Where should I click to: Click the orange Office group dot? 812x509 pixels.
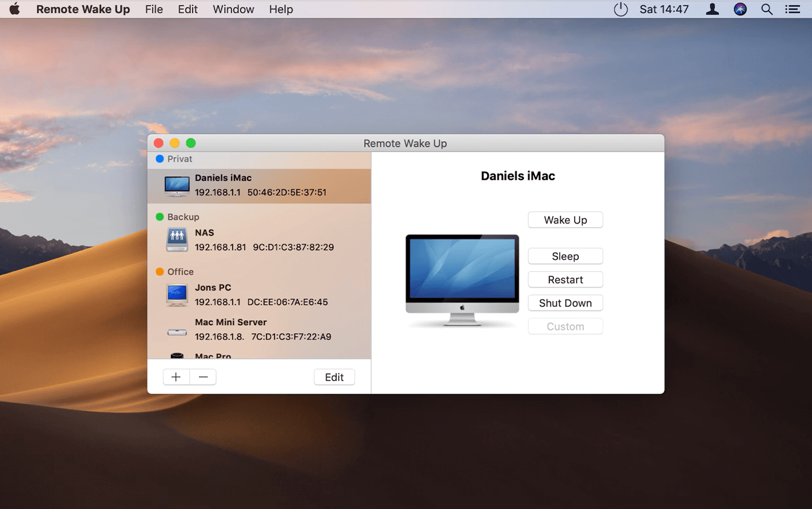(x=160, y=272)
